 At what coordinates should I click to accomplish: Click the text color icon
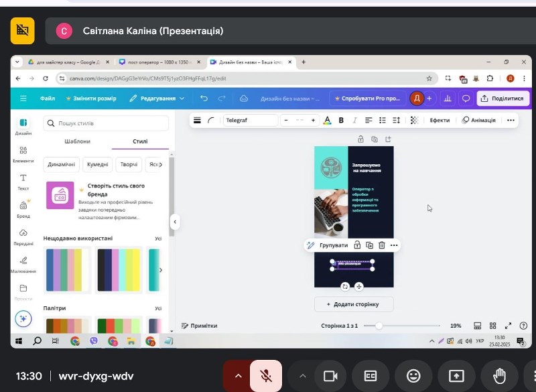[x=327, y=121]
